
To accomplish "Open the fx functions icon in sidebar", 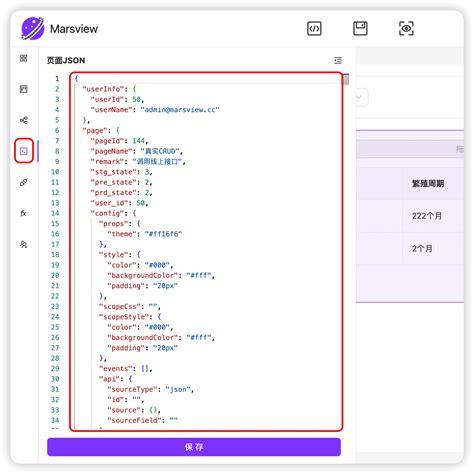I will point(23,213).
